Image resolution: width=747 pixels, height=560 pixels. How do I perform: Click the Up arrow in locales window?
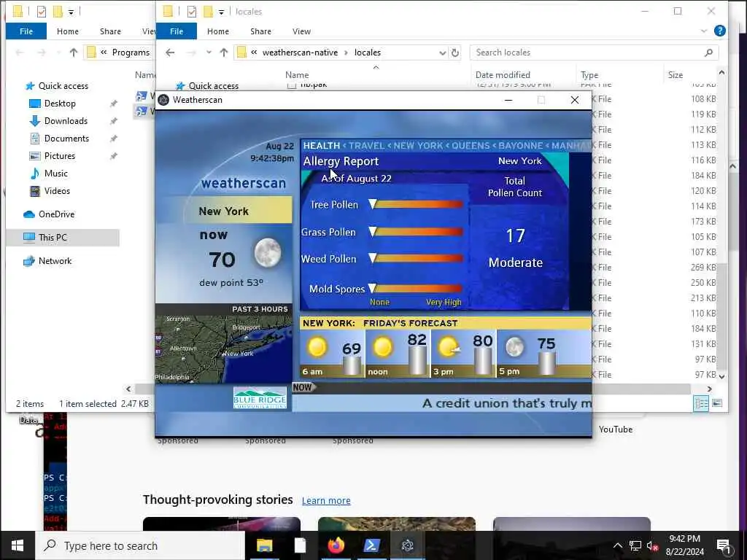click(224, 52)
